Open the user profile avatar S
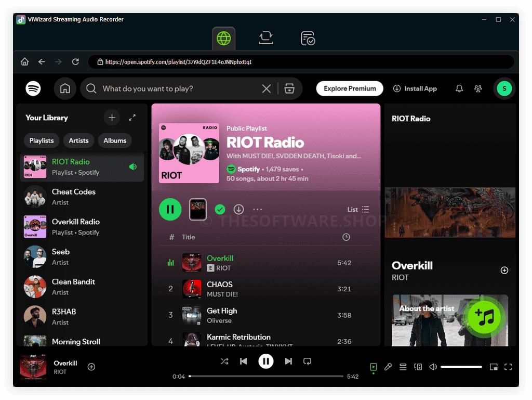The image size is (532, 400). tap(504, 88)
